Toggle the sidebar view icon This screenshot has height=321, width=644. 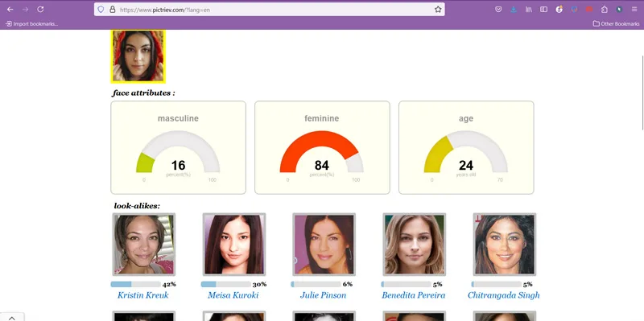544,10
